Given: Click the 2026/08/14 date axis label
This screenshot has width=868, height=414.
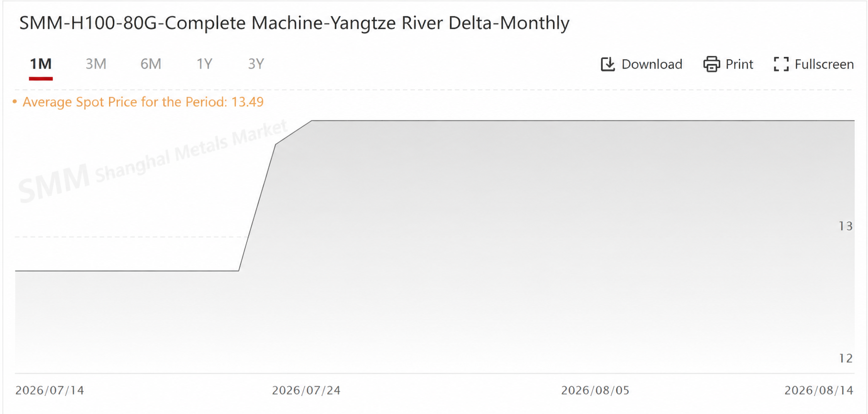Looking at the screenshot, I should coord(819,391).
